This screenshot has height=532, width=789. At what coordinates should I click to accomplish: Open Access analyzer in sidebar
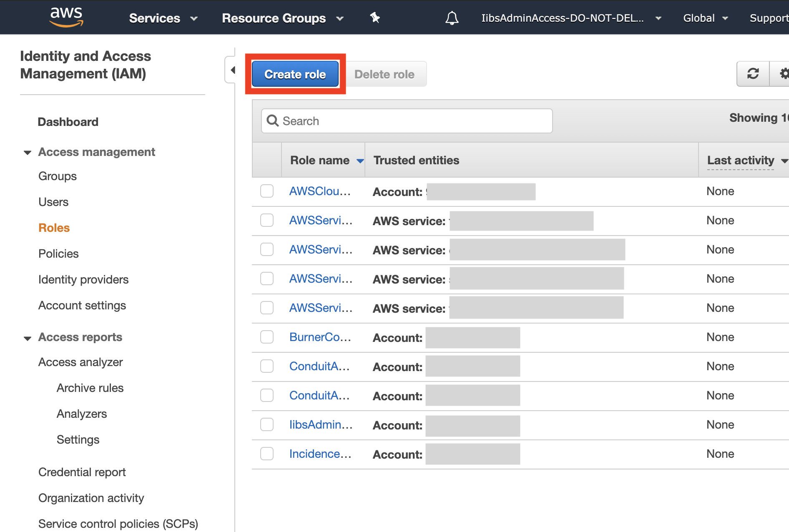click(x=80, y=362)
